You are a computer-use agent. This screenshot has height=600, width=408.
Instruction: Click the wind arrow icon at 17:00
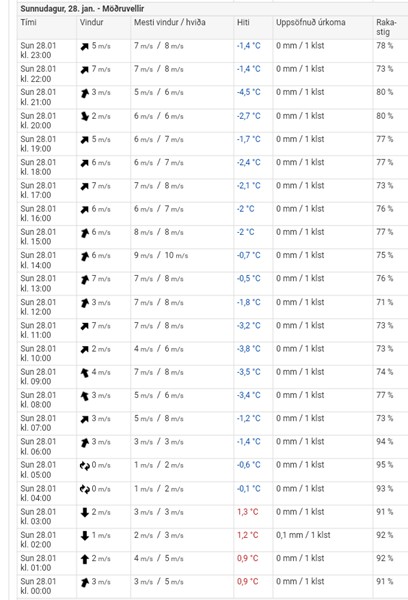[85, 186]
